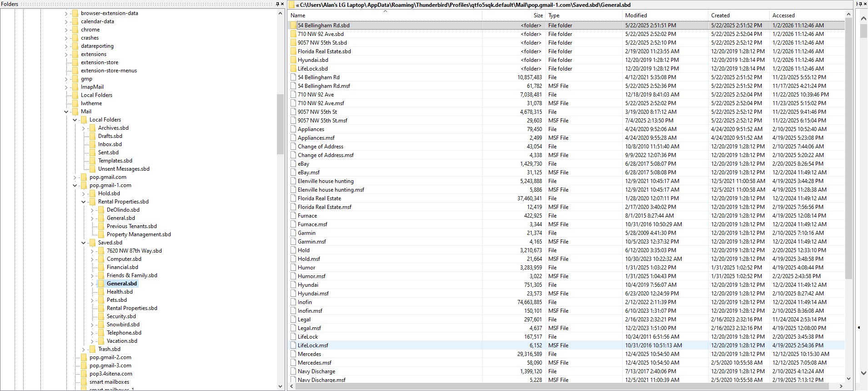Click the folder tree's scroll down arrow
This screenshot has height=391, width=868.
[280, 386]
